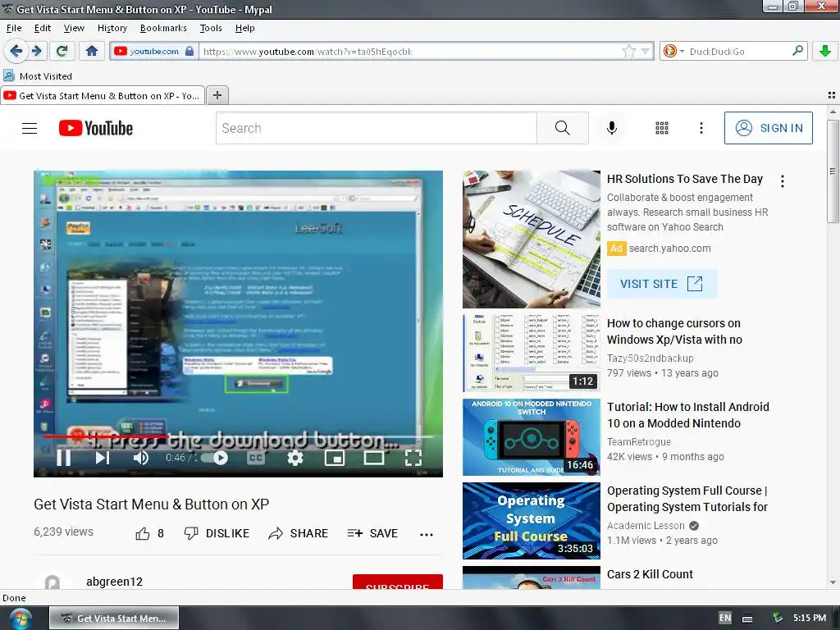Click the EN language indicator in tray
This screenshot has height=630, width=840.
pos(724,618)
